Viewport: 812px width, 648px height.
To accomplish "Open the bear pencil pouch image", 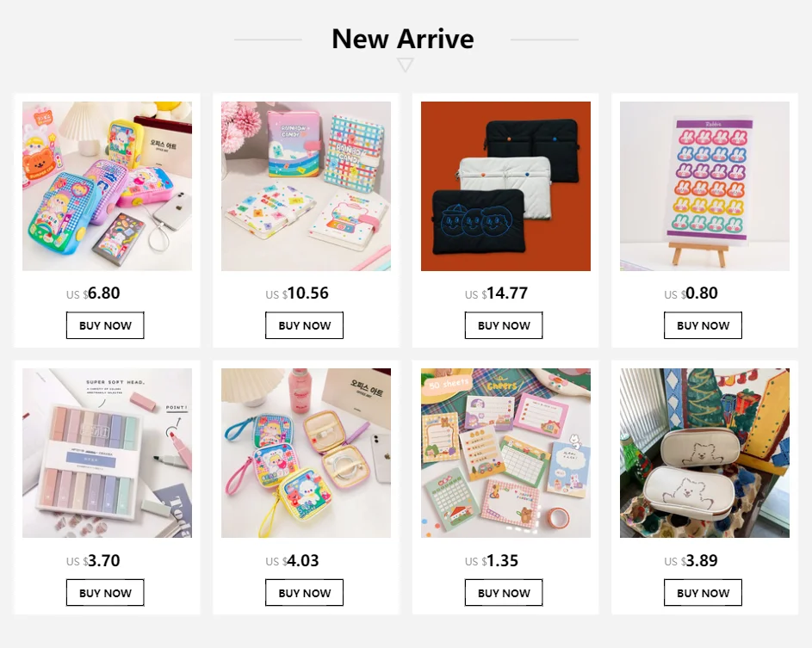I will [705, 453].
